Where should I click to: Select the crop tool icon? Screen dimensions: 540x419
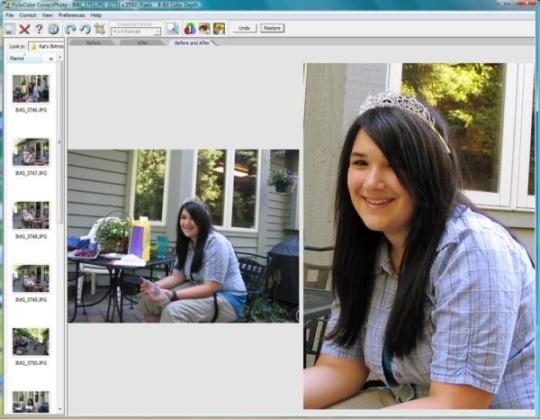(100, 29)
